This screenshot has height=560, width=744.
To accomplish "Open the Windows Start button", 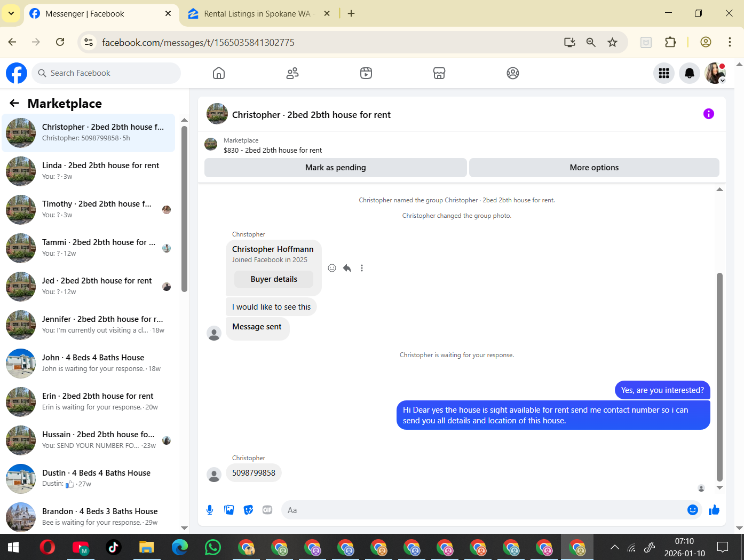I will tap(13, 547).
